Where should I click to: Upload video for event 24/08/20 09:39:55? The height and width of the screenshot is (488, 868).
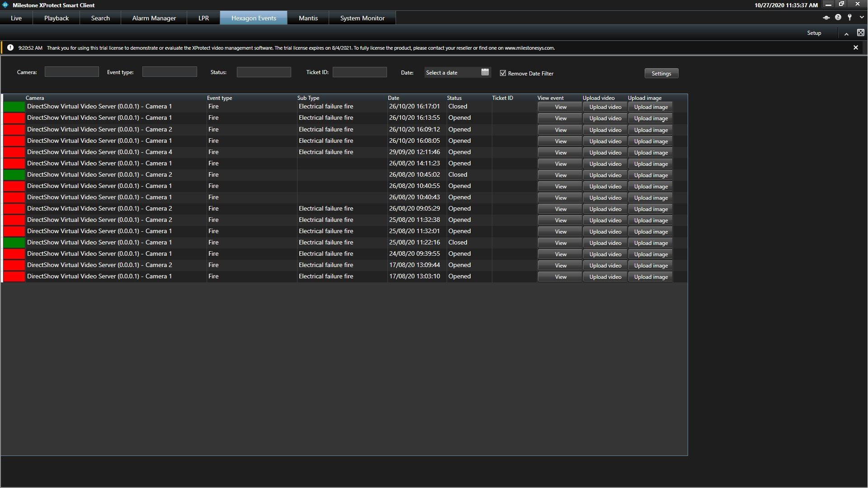[x=605, y=254]
